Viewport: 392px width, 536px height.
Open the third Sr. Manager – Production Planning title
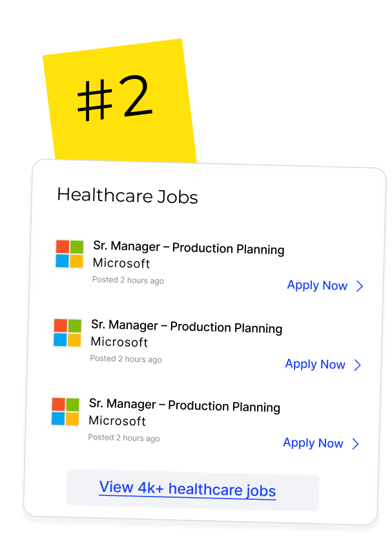185,405
